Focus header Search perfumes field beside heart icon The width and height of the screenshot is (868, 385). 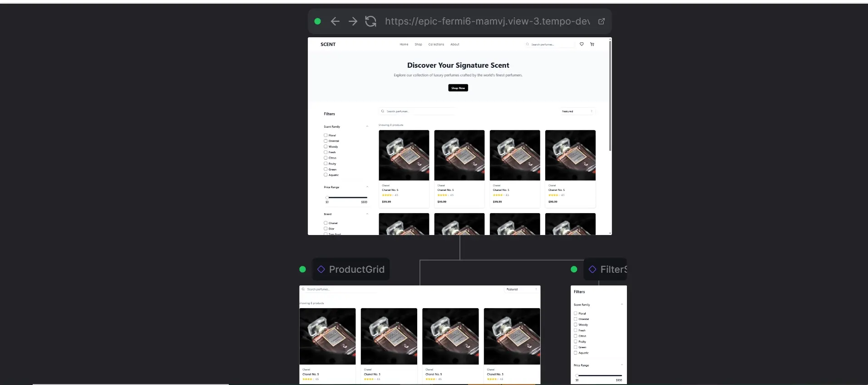point(549,45)
